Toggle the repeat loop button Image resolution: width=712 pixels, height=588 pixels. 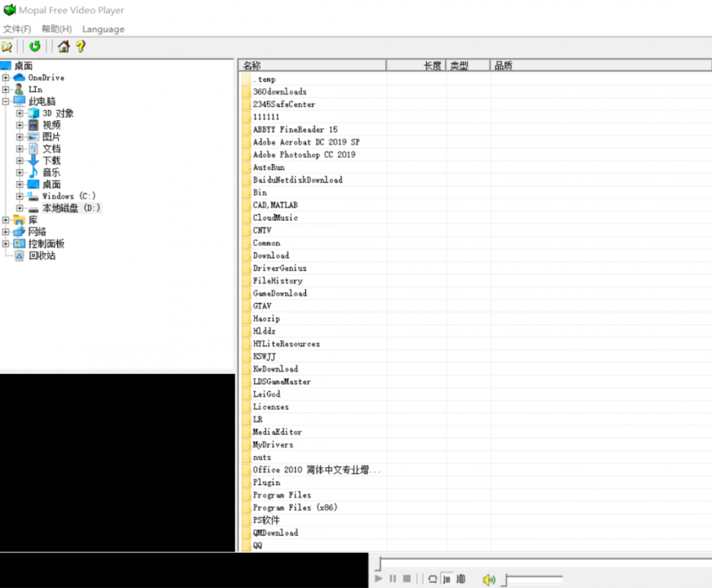(433, 579)
